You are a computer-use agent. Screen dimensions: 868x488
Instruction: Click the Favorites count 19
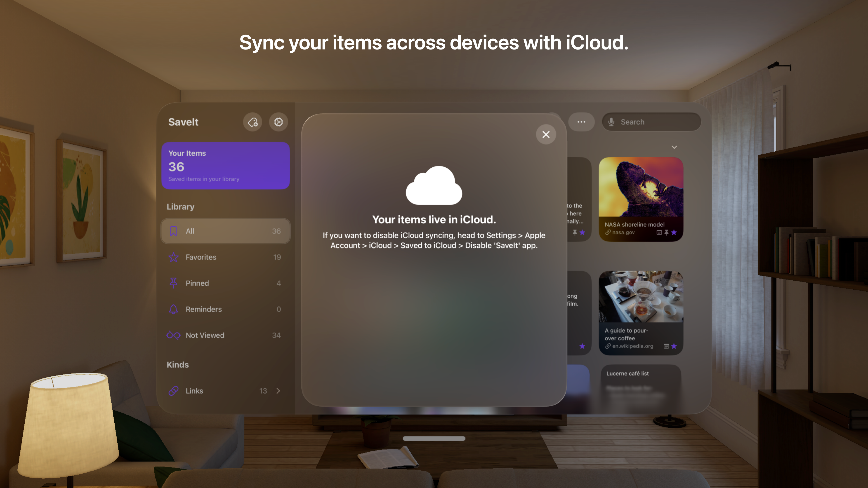tap(277, 257)
